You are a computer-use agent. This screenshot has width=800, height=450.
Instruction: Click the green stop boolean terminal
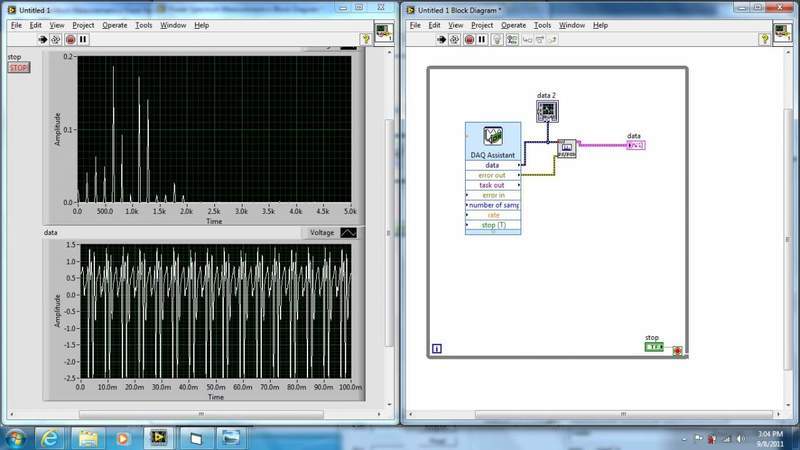point(654,347)
